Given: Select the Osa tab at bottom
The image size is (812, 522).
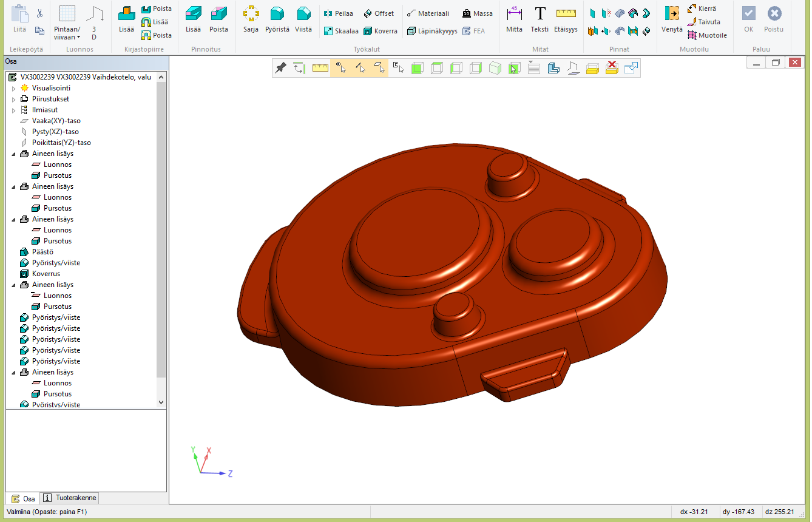Looking at the screenshot, I should [x=23, y=499].
